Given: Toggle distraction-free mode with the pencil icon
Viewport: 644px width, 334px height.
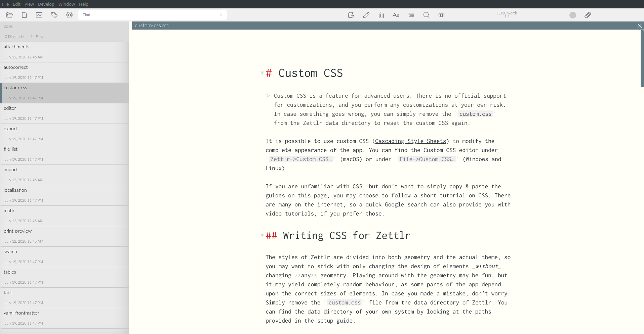Looking at the screenshot, I should [x=366, y=15].
